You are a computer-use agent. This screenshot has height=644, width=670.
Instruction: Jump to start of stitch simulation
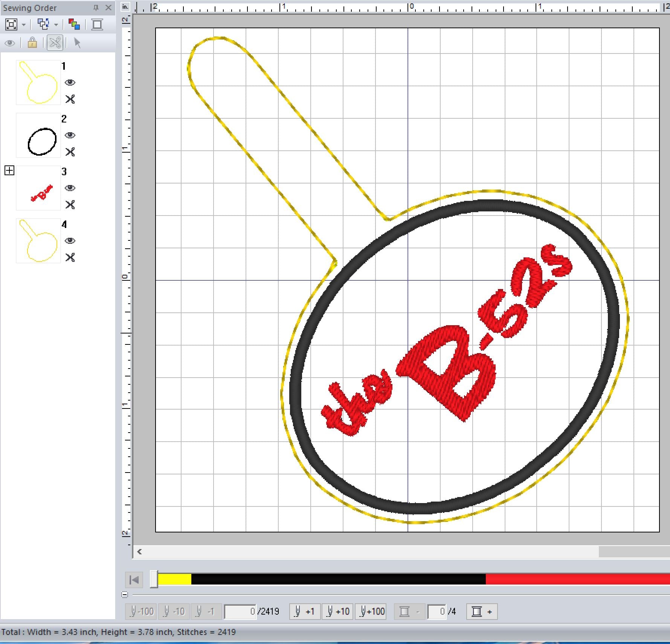click(134, 580)
